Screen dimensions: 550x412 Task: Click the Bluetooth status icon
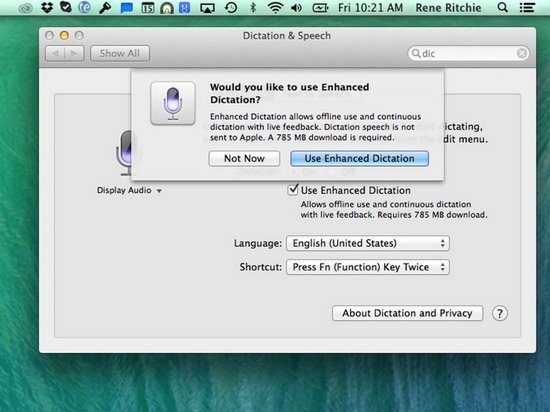point(253,7)
